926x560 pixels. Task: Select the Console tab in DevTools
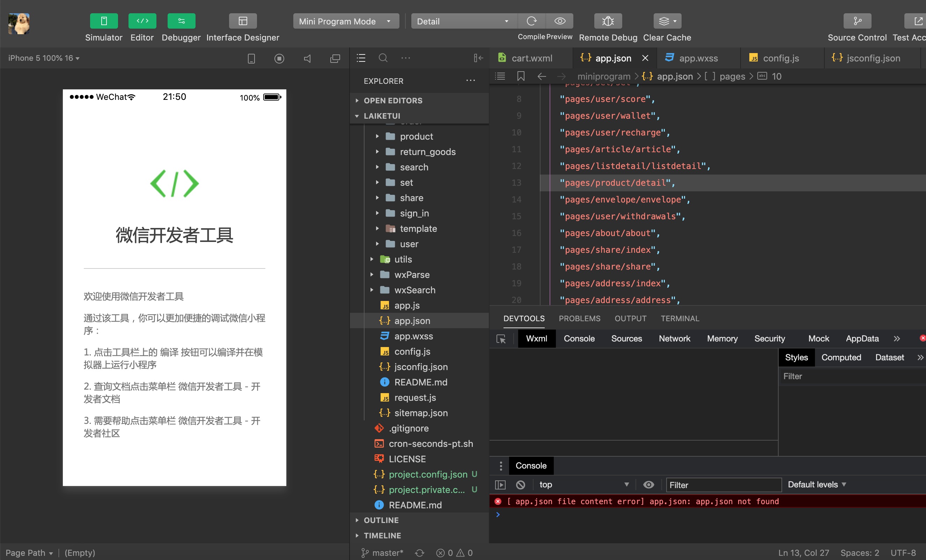580,338
